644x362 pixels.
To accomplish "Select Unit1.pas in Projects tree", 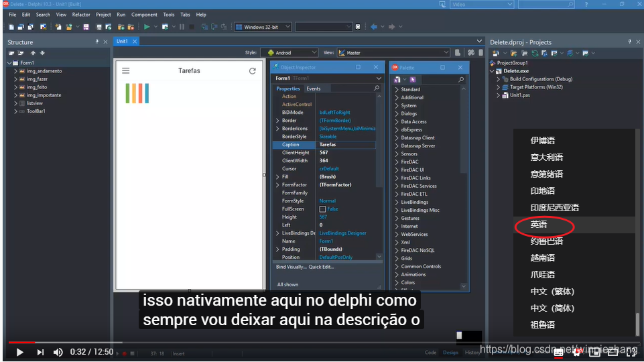I will tap(519, 95).
